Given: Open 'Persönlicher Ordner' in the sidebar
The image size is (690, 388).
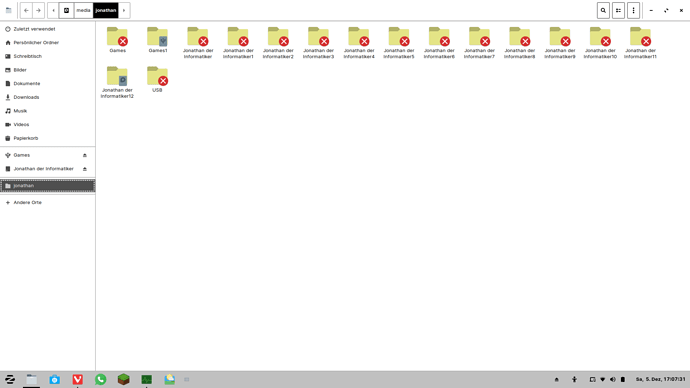Looking at the screenshot, I should pos(48,43).
